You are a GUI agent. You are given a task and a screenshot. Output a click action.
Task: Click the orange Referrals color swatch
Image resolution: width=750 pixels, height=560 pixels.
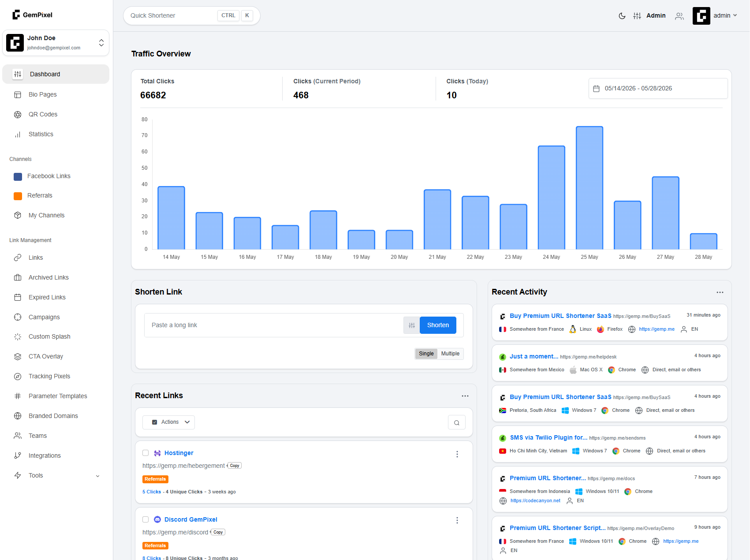click(18, 196)
